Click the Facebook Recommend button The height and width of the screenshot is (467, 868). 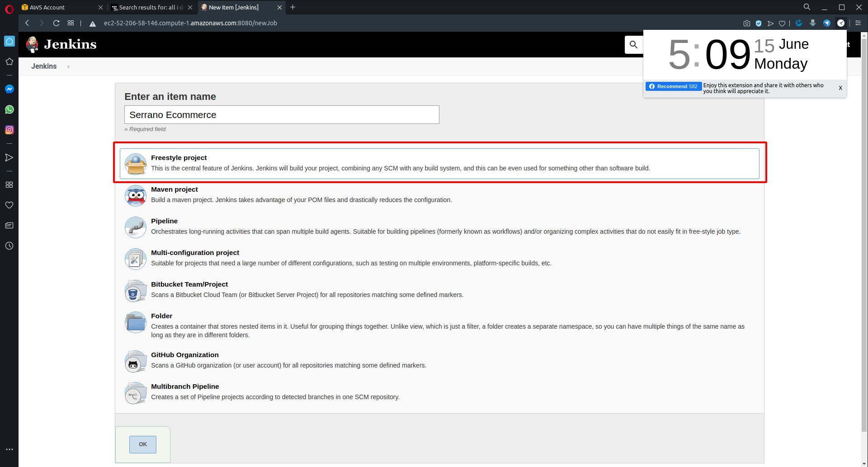pos(673,86)
